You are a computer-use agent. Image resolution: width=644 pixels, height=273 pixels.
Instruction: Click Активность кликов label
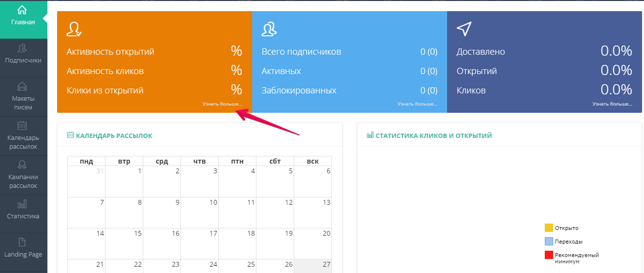(x=105, y=71)
